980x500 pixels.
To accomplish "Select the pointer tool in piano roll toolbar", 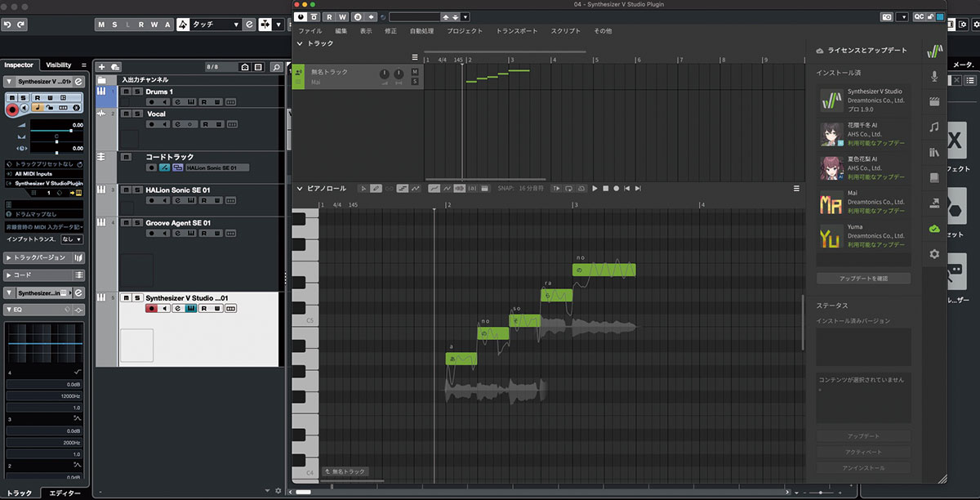I will click(x=363, y=188).
